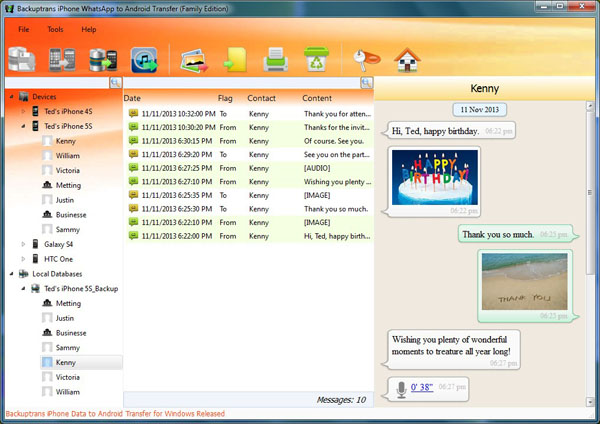
Task: Sort messages by Content column header
Action: click(317, 98)
